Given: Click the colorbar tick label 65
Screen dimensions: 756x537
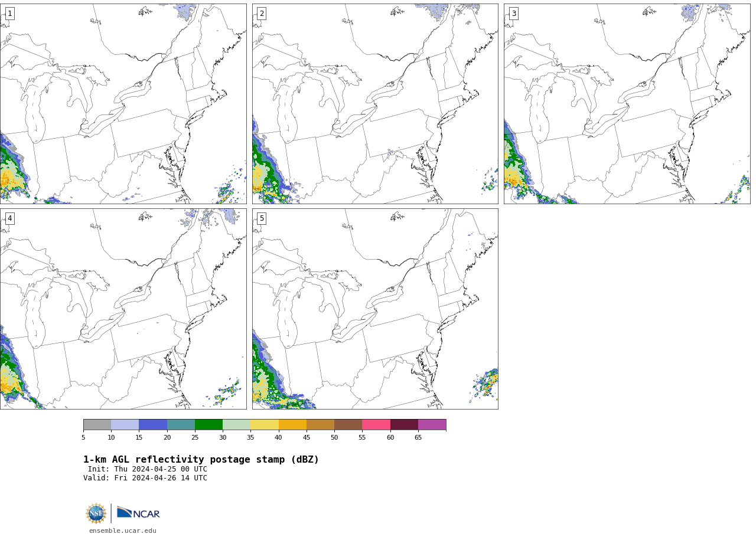Looking at the screenshot, I should [x=418, y=438].
